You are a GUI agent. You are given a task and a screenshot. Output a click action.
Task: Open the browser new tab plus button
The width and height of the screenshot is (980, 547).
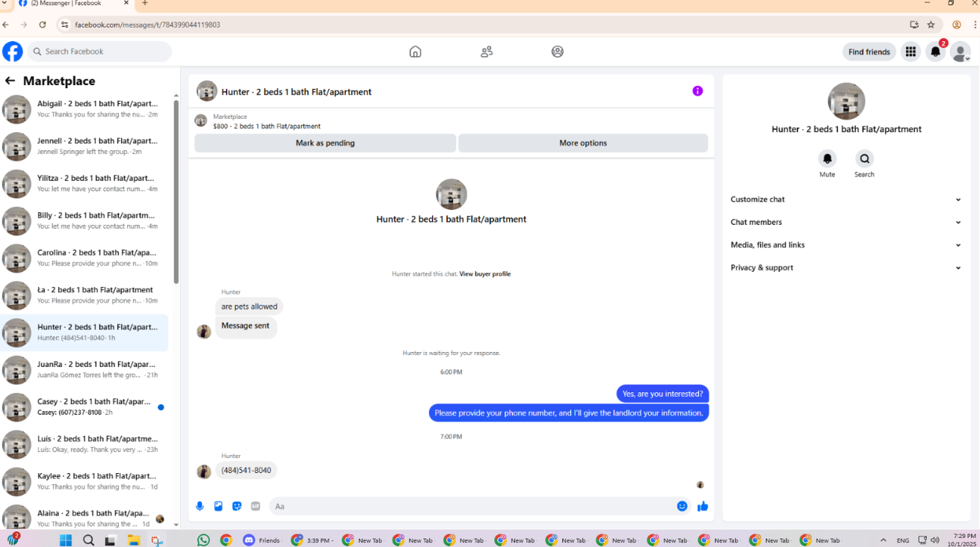pyautogui.click(x=145, y=4)
